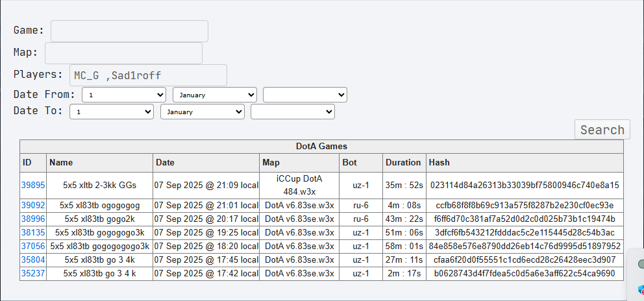Open game ID 39092 link
644x301 pixels.
(x=33, y=205)
